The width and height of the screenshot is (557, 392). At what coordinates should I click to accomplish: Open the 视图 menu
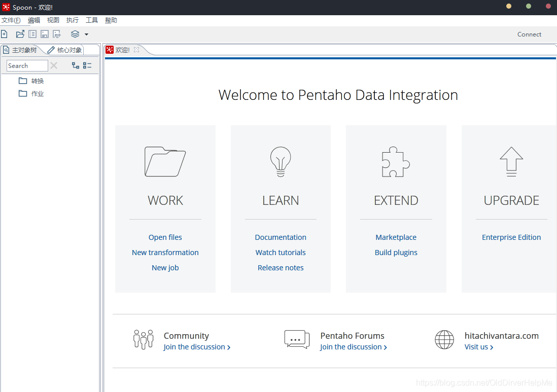53,20
